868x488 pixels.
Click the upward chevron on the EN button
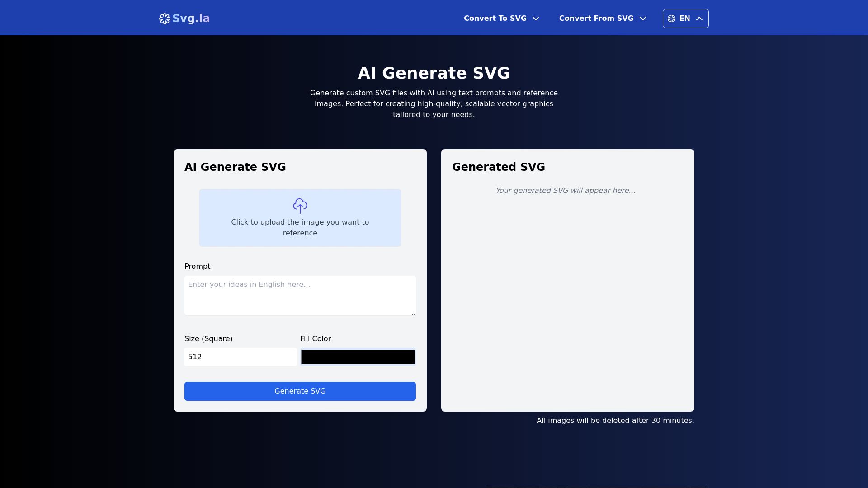coord(699,19)
